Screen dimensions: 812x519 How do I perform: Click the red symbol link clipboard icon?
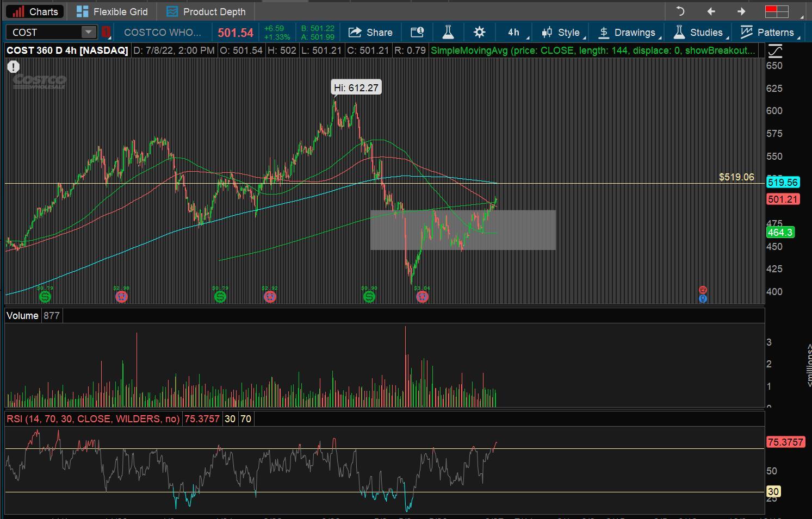click(x=106, y=32)
